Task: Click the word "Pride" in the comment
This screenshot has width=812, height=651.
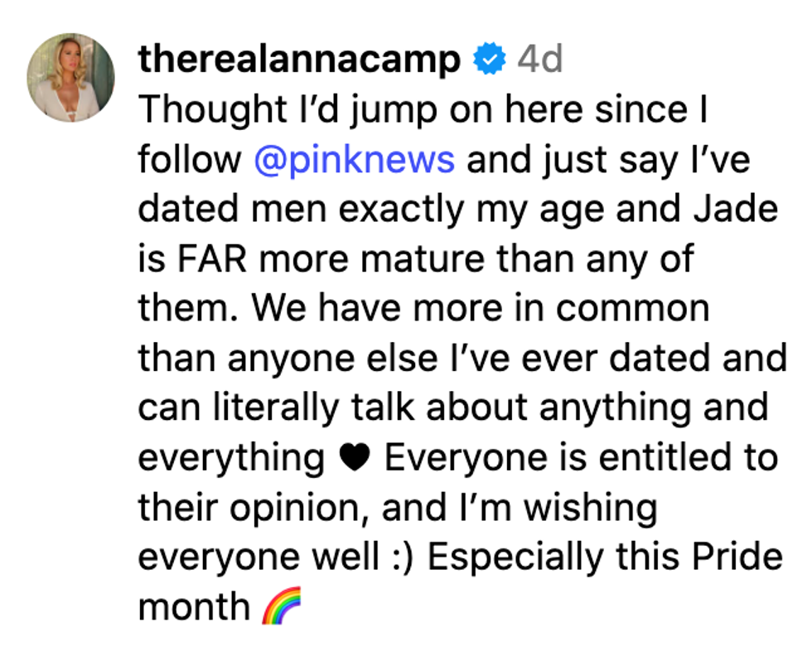Action: [738, 557]
